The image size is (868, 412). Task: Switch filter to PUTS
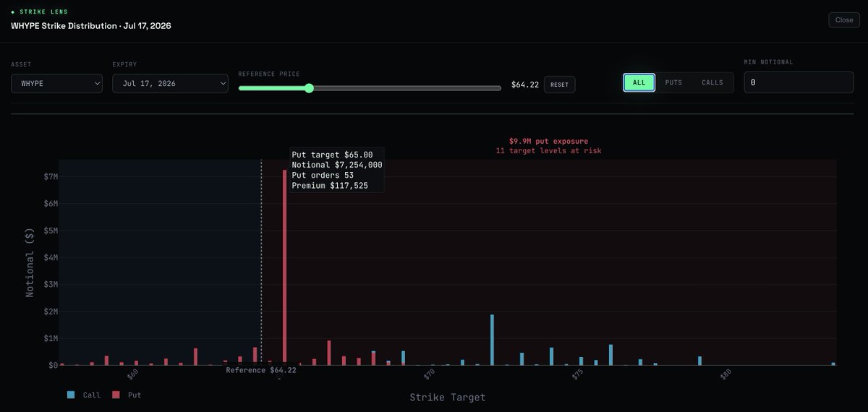(673, 82)
